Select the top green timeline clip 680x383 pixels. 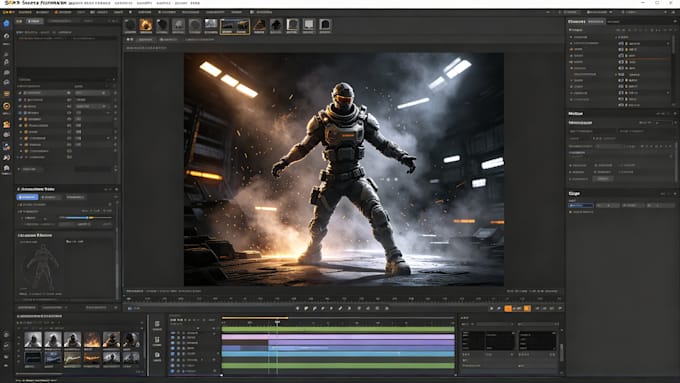338,330
